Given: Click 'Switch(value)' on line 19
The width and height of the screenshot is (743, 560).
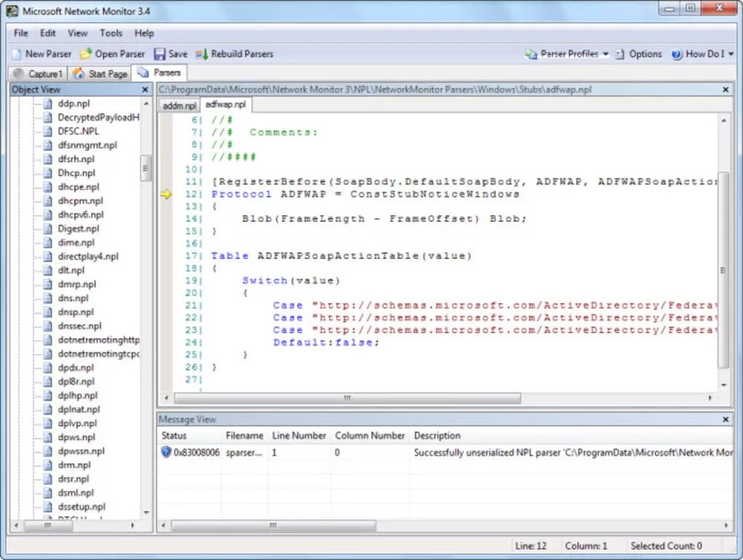Looking at the screenshot, I should pyautogui.click(x=291, y=280).
